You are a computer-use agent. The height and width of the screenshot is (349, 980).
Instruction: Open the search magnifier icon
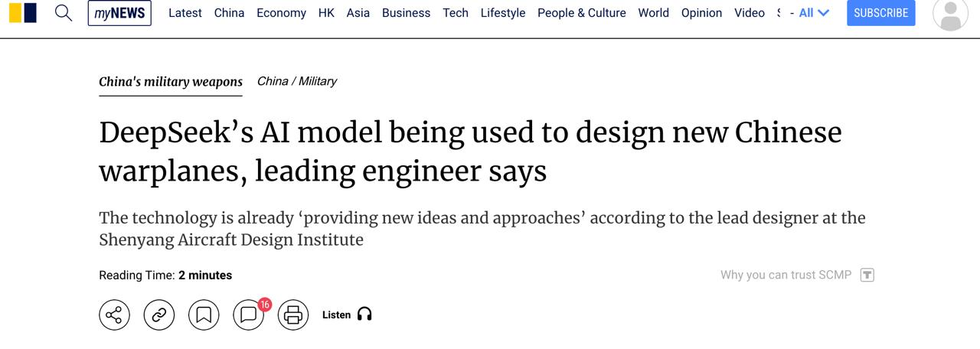[64, 13]
